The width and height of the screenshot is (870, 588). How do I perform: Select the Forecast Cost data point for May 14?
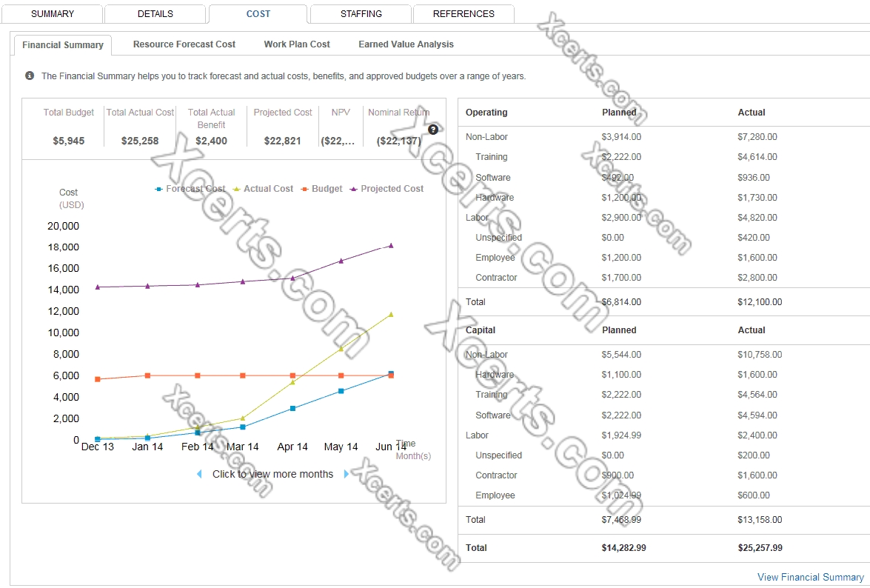[x=341, y=391]
